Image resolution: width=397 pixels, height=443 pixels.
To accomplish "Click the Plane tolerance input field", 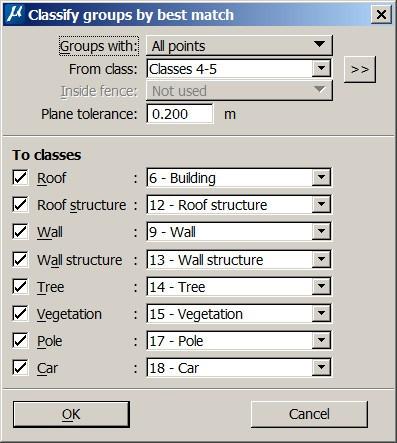I will [180, 114].
